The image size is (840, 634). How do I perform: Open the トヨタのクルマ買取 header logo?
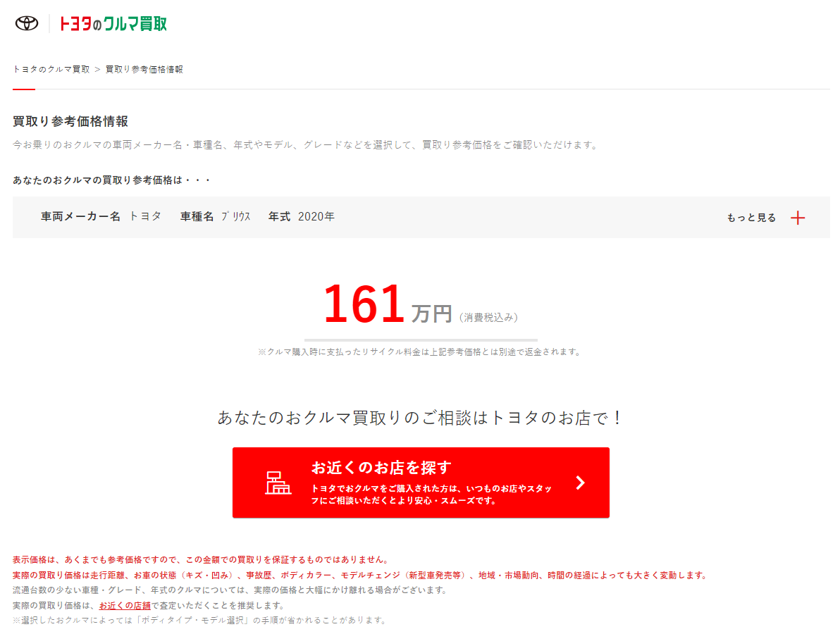[113, 23]
